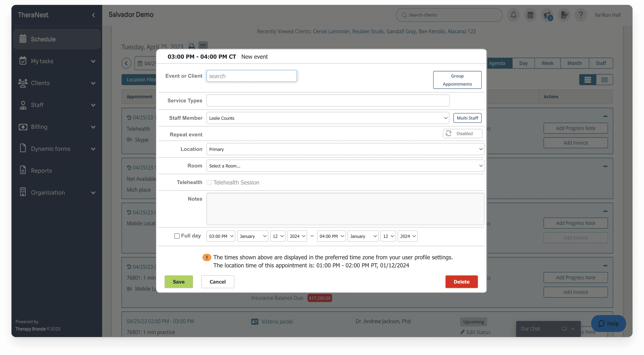
Task: Enable the Telehealth Session checkbox
Action: pyautogui.click(x=209, y=182)
